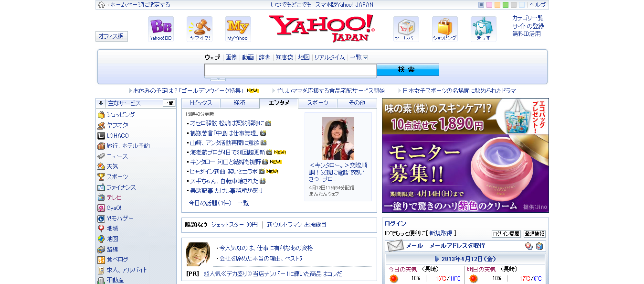Select the dark blue theme color swatch
This screenshot has width=644, height=284.
tap(481, 5)
